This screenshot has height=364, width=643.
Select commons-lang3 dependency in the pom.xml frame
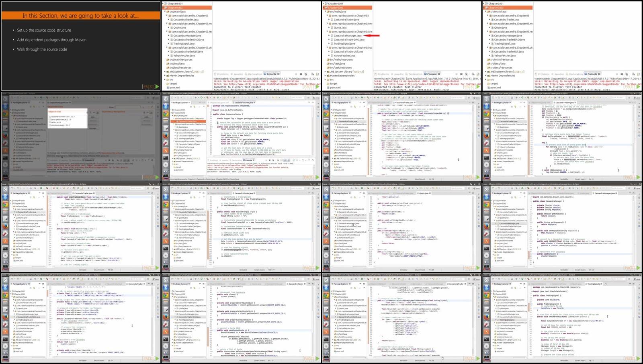point(60,125)
